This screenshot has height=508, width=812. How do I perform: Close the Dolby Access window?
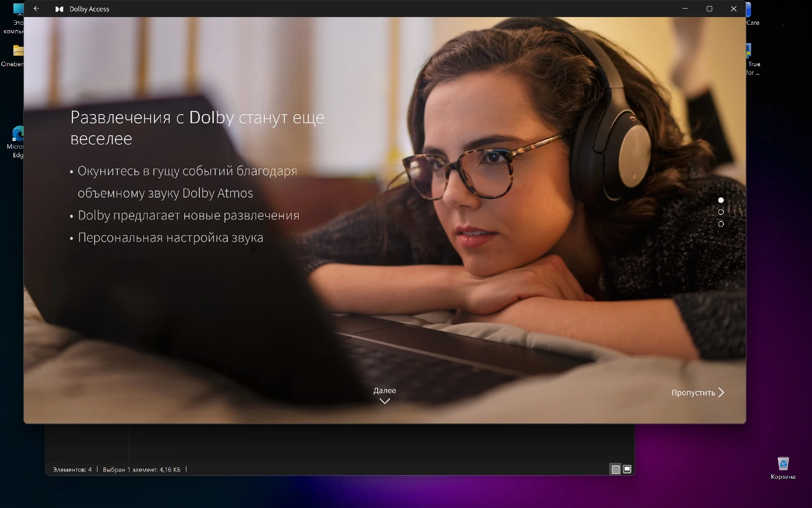point(734,9)
